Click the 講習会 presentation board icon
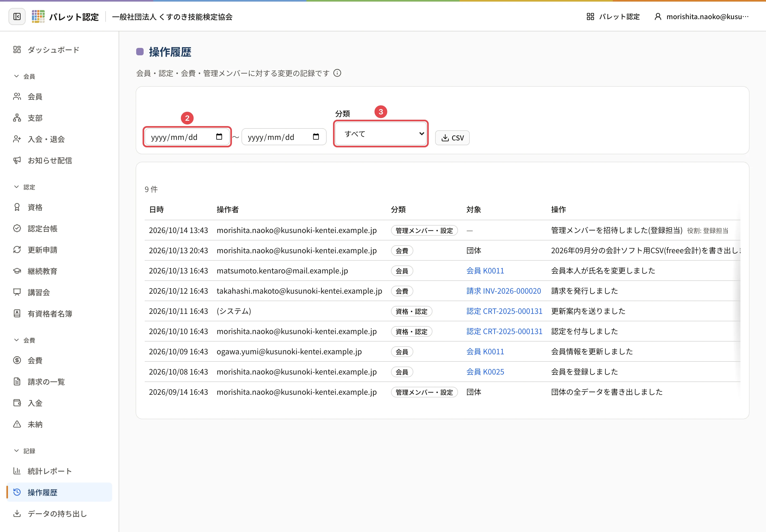This screenshot has width=766, height=532. click(17, 292)
